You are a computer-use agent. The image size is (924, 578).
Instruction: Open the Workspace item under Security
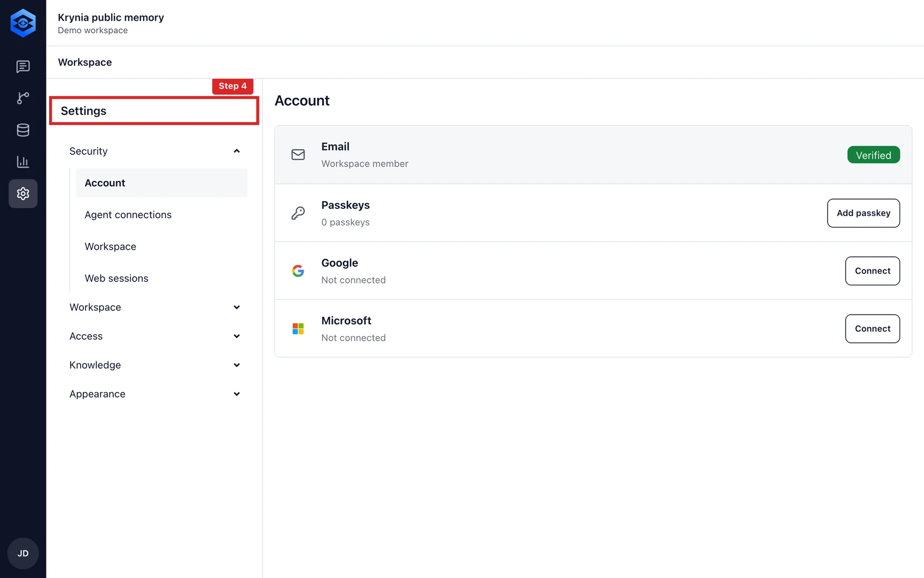coord(161,246)
